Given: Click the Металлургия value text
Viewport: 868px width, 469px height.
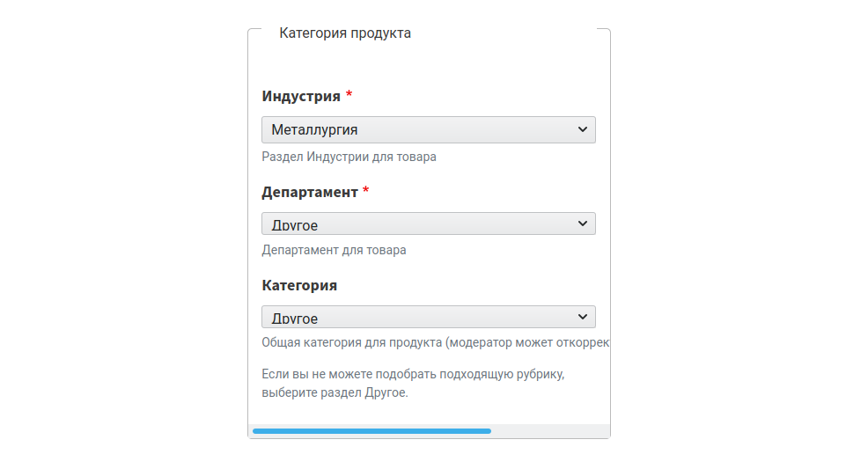Looking at the screenshot, I should coord(314,130).
